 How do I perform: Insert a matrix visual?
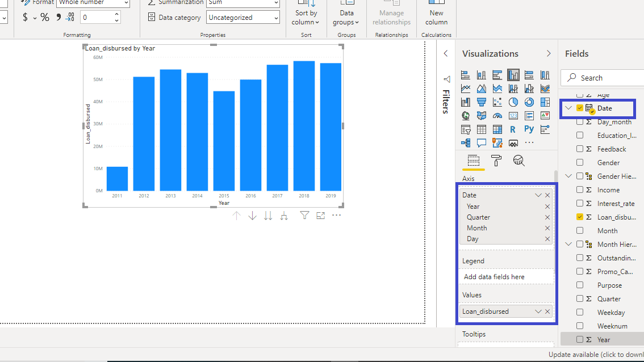(497, 130)
